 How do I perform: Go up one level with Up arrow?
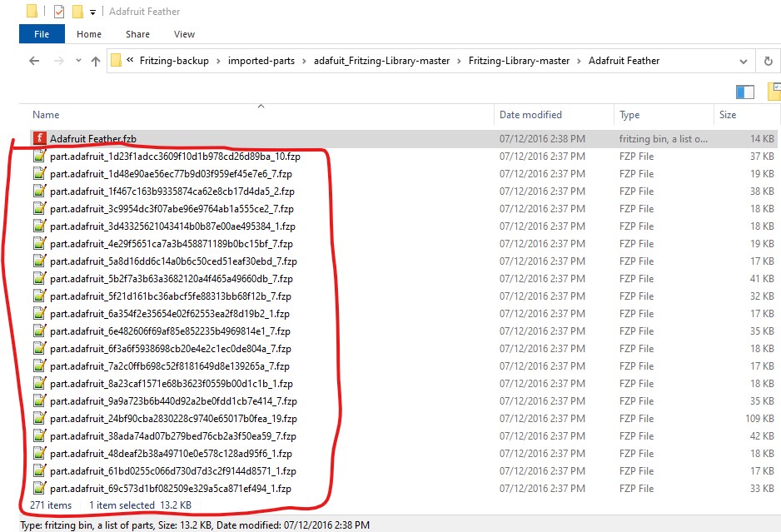(95, 61)
